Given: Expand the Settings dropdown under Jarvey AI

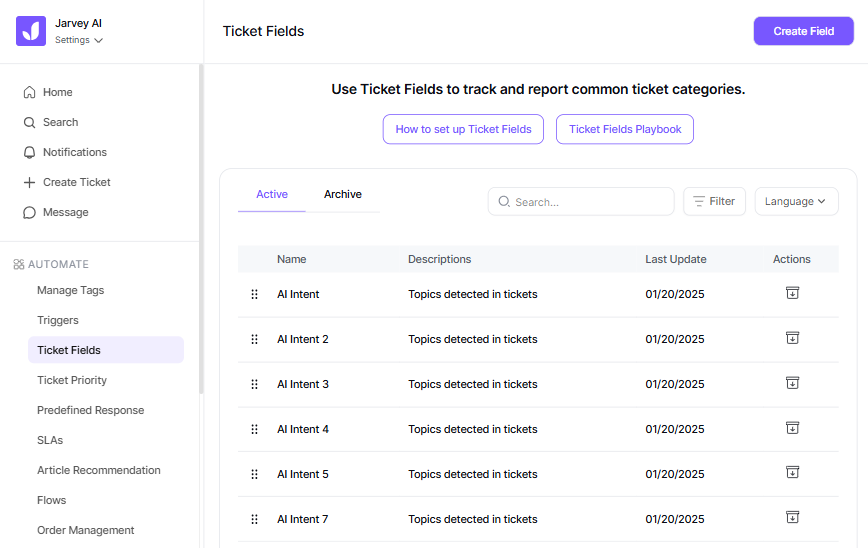Looking at the screenshot, I should 79,40.
